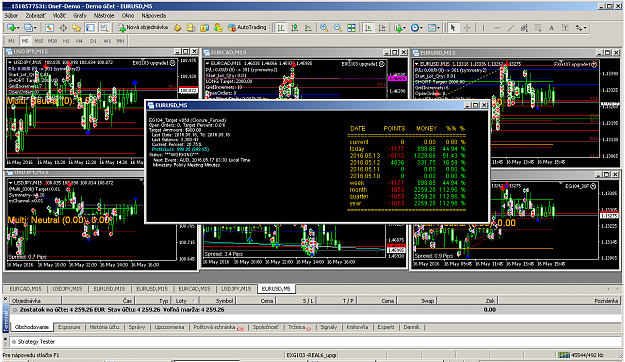
Task: Select the Cursor arrow tool
Action: click(x=452, y=28)
